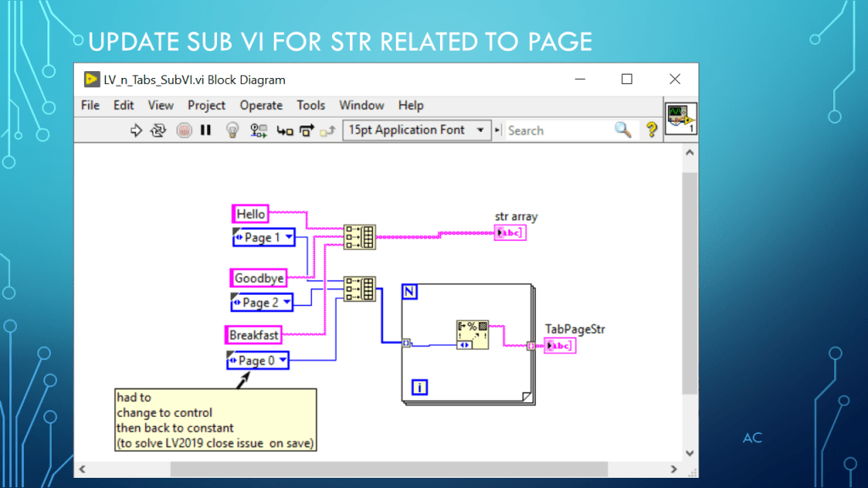Click the Search input field
868x488 pixels.
coord(558,130)
